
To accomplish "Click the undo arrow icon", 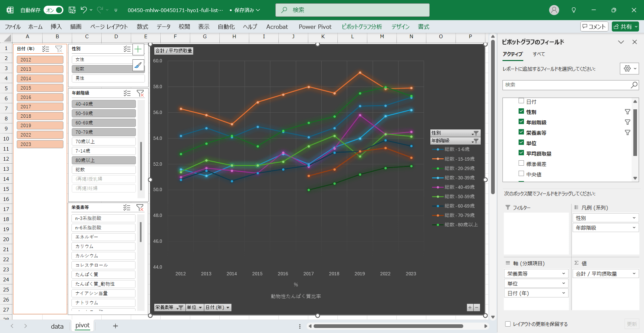I will (x=84, y=10).
